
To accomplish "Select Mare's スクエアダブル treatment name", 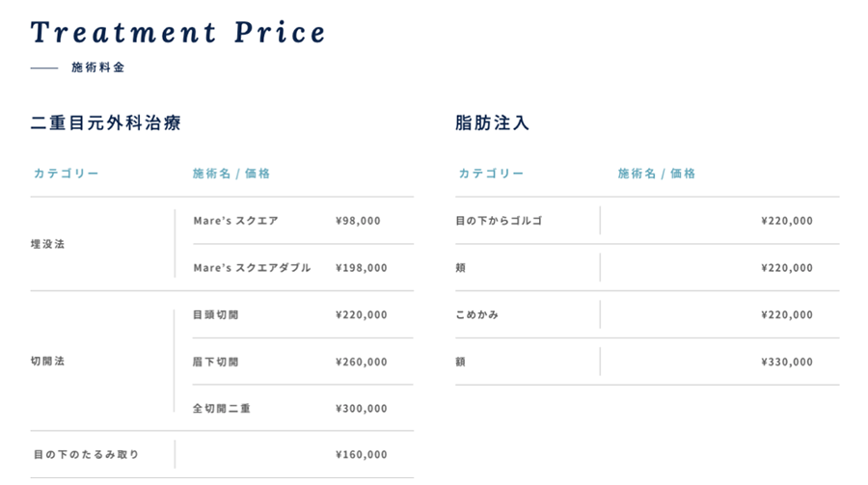I will pos(252,267).
